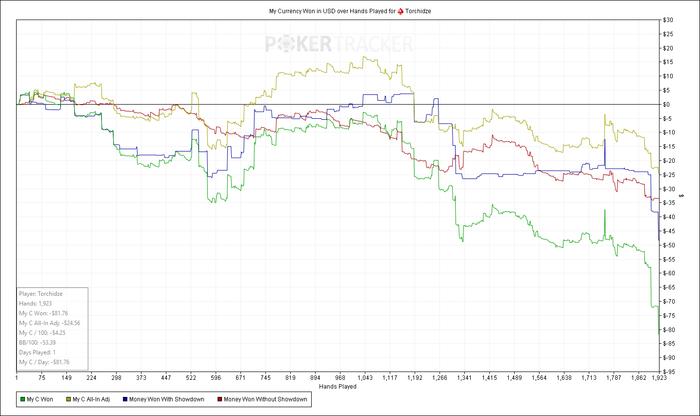This screenshot has height=416, width=700.
Task: Click the 1,043 x-axis tick label
Action: point(365,378)
